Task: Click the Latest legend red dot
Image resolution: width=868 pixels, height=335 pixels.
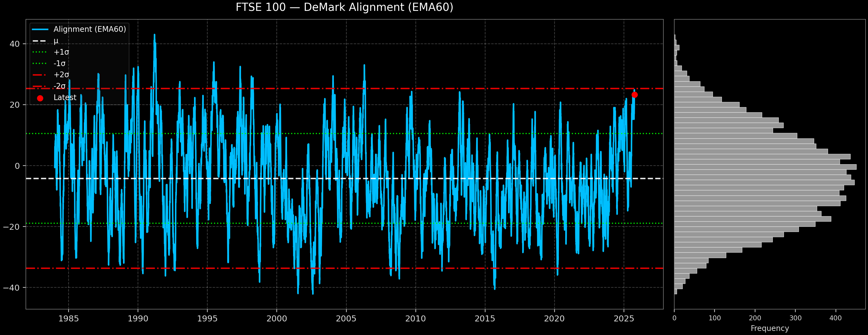Action: (x=40, y=98)
